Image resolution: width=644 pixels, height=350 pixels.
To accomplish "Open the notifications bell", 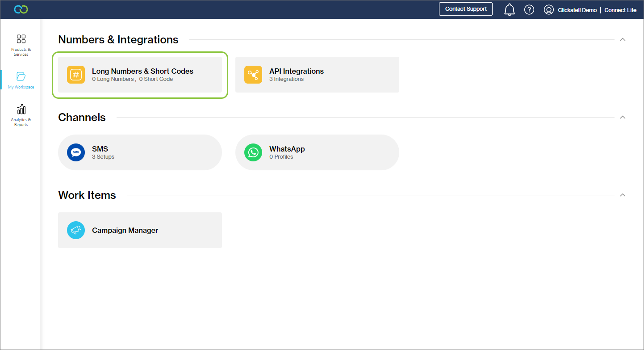I will (510, 9).
